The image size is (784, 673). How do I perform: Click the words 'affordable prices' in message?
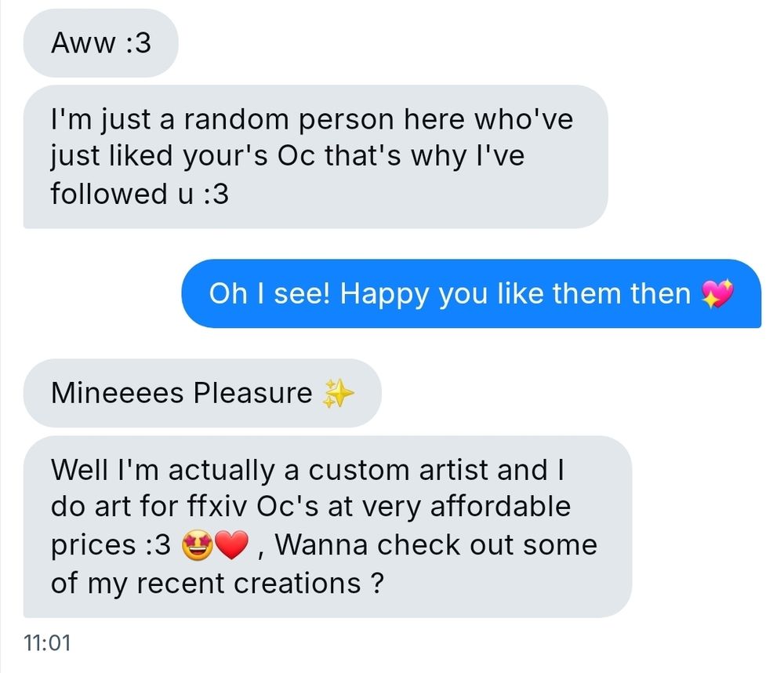click(310, 526)
